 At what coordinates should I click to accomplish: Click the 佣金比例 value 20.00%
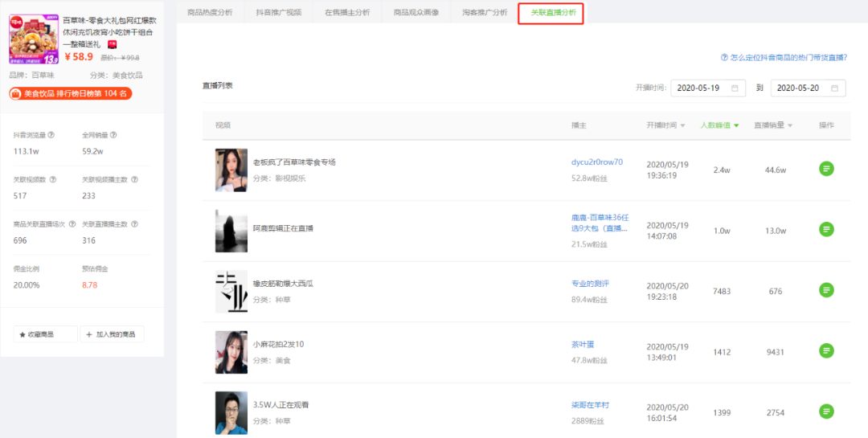point(26,285)
